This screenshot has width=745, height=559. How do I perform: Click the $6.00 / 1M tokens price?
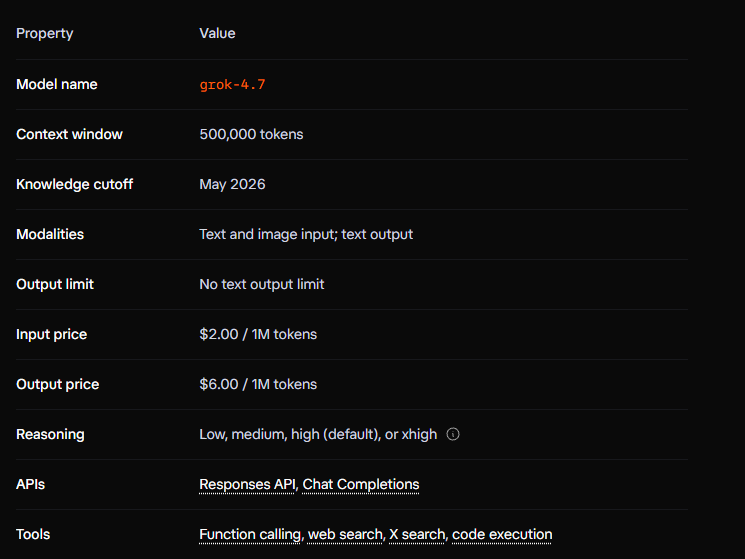coord(258,384)
